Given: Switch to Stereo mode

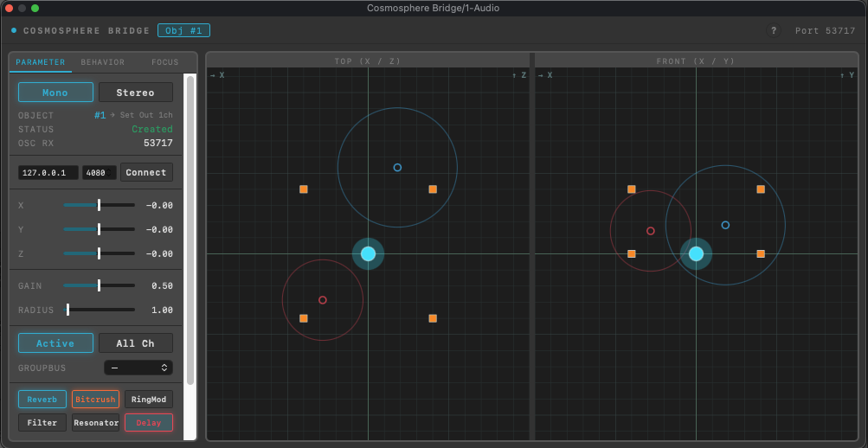Looking at the screenshot, I should point(136,93).
